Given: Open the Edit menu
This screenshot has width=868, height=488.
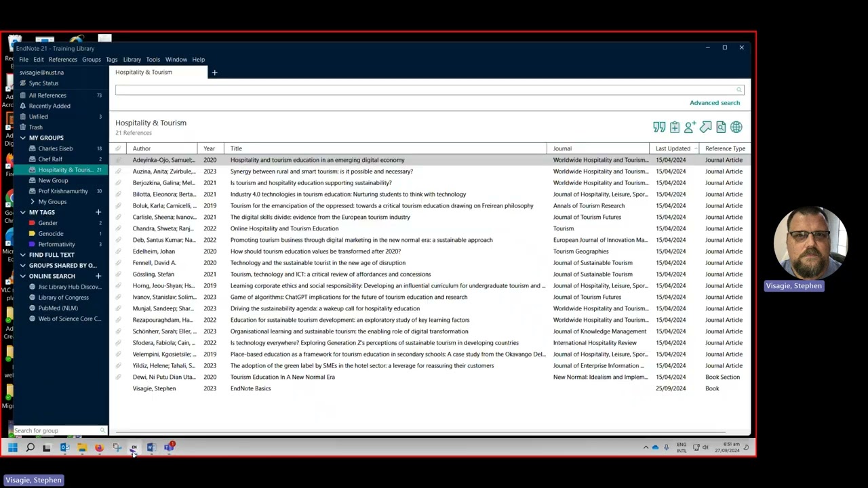Looking at the screenshot, I should point(39,60).
